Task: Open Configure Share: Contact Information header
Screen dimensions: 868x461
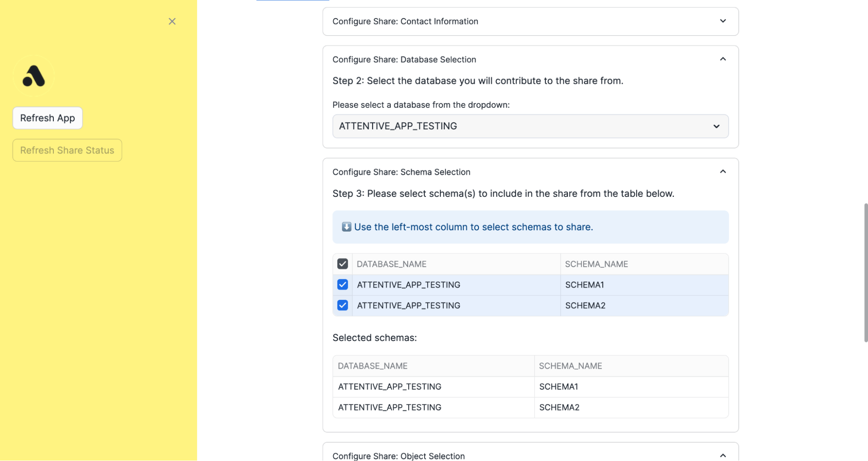Action: pyautogui.click(x=530, y=21)
